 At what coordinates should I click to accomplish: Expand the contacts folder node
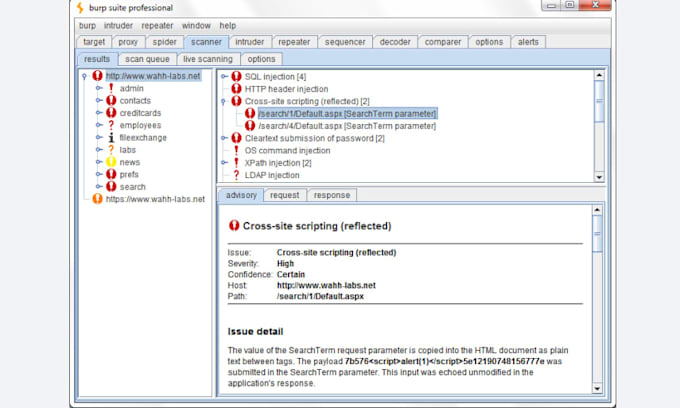point(99,100)
